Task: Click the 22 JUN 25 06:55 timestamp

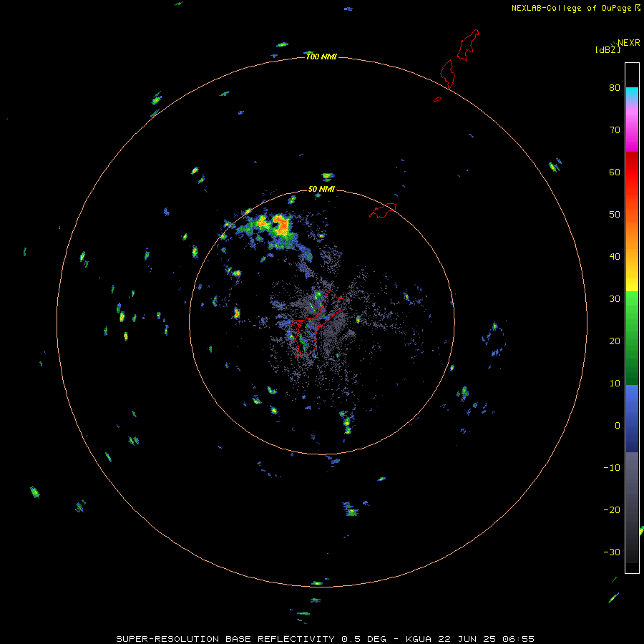Action: click(485, 639)
